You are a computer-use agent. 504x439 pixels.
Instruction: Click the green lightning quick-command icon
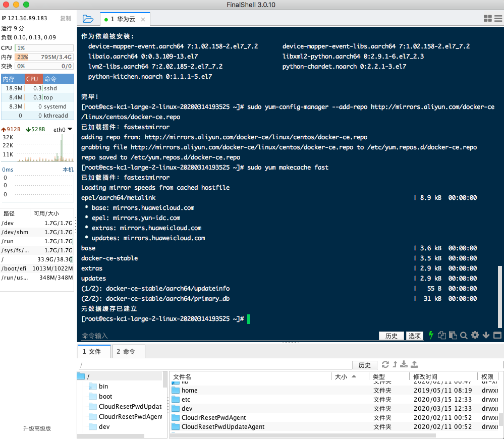pyautogui.click(x=431, y=335)
